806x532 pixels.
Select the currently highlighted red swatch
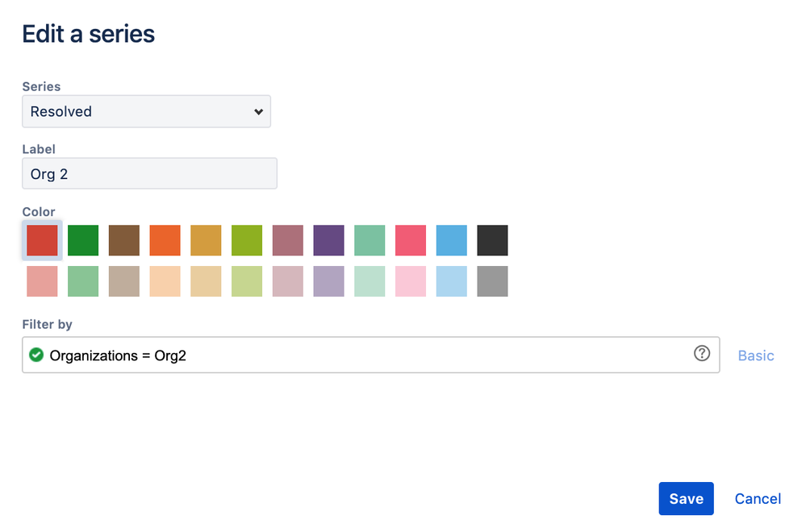[41, 240]
